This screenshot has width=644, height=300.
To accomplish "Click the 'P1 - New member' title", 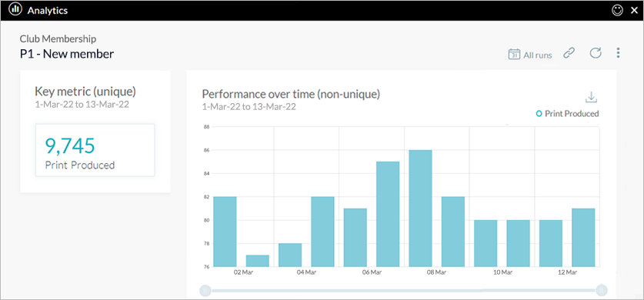I will 67,54.
